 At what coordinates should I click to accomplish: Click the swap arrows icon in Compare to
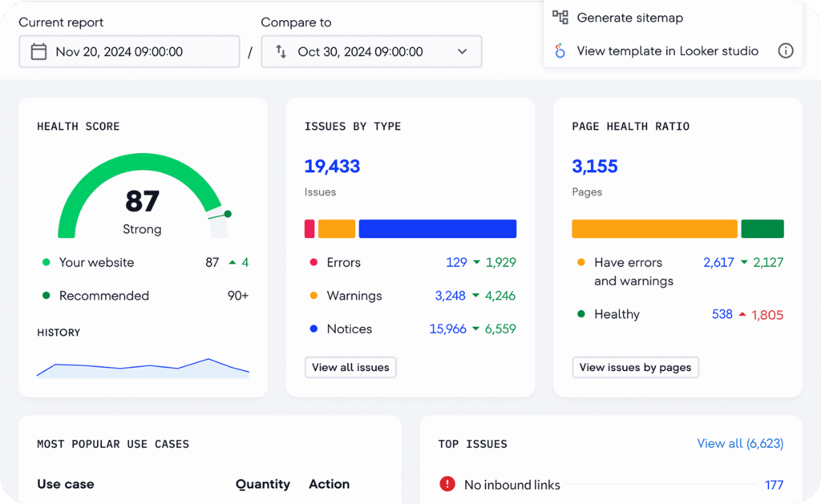281,52
